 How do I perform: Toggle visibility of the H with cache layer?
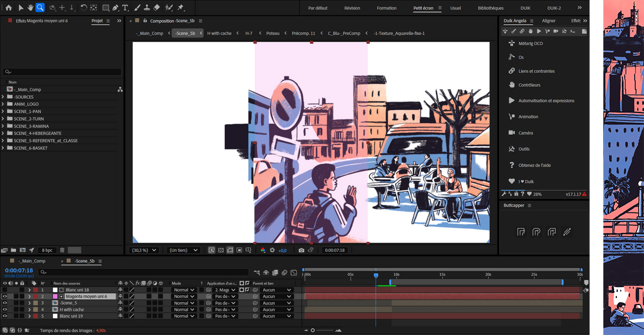coord(5,309)
